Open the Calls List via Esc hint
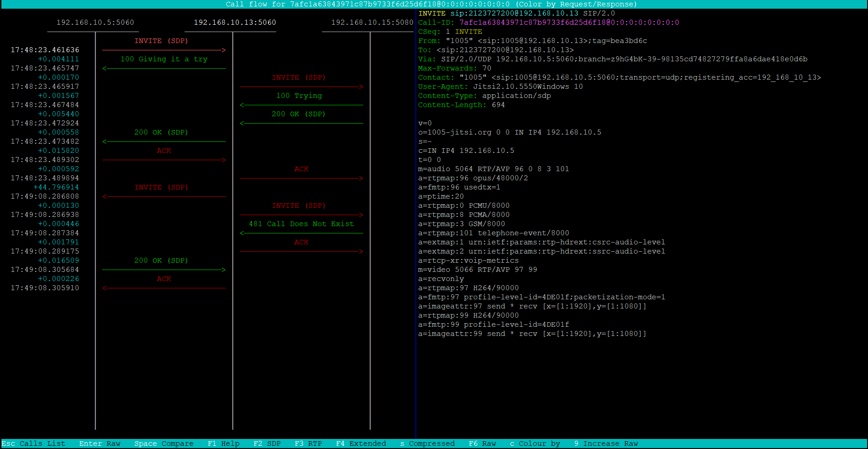Viewport: 868px width, 449px height. pos(33,443)
